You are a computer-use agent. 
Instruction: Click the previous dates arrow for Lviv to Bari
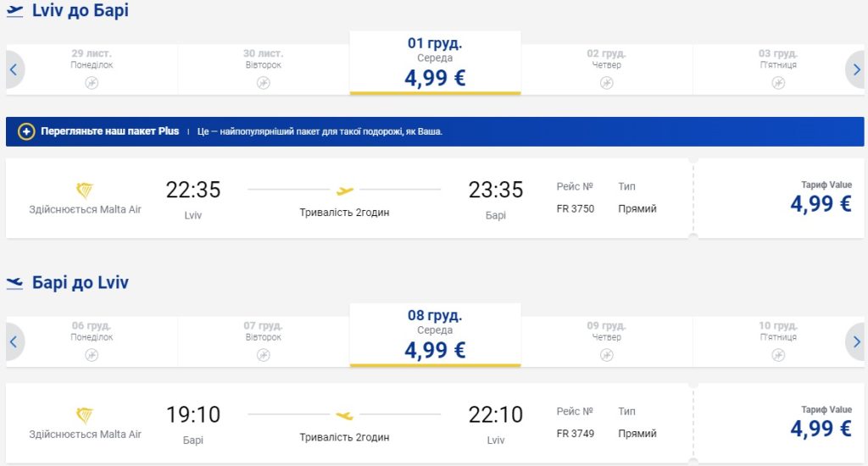(x=14, y=70)
